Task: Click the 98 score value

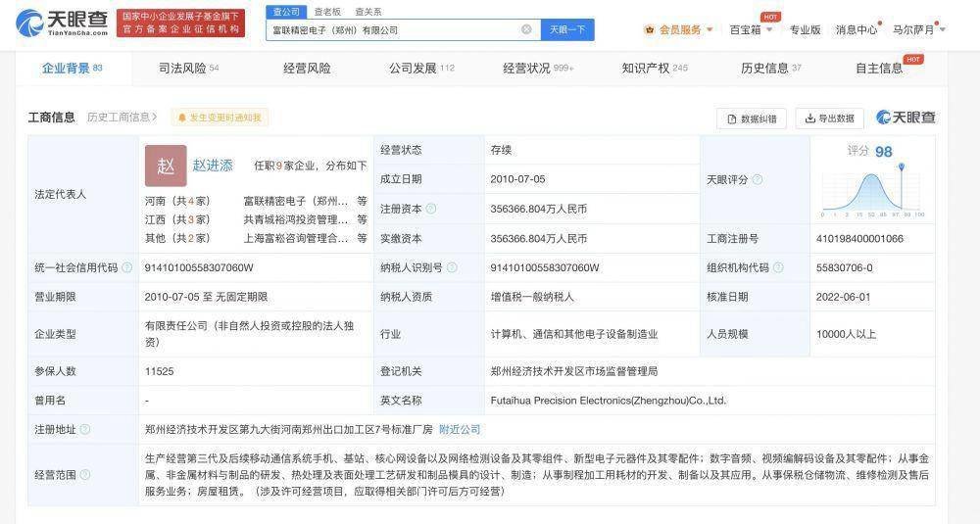Action: (x=884, y=151)
